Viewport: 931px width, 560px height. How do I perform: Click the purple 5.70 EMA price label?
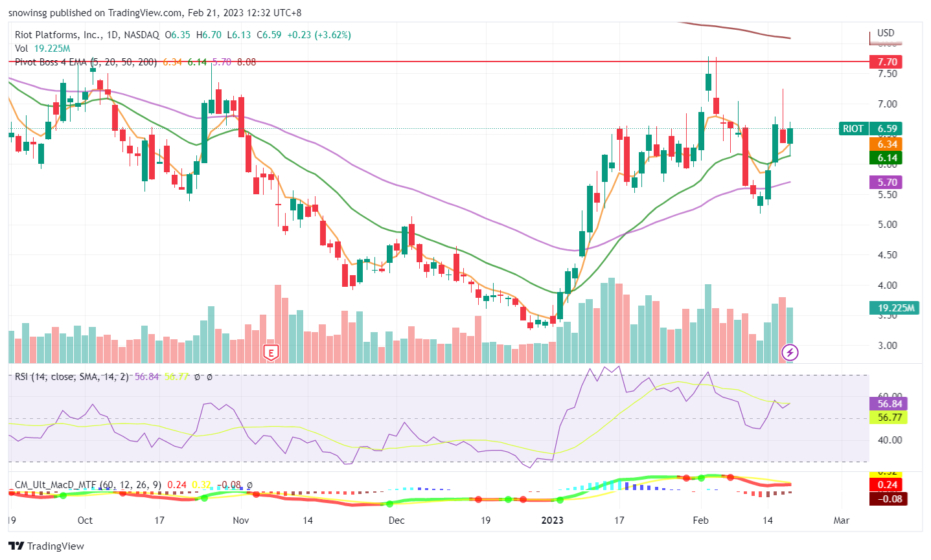[887, 183]
